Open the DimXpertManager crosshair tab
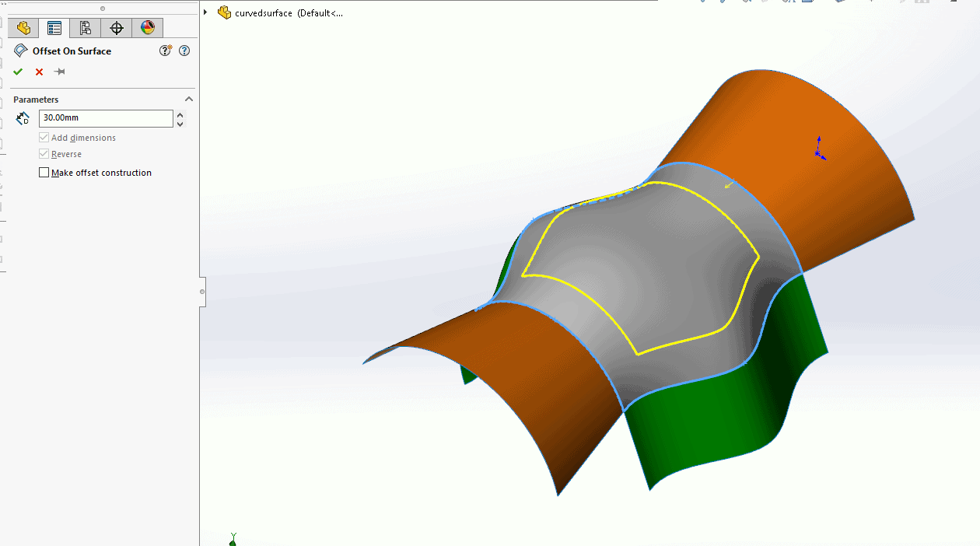Screen dimensions: 980x546 [x=117, y=29]
